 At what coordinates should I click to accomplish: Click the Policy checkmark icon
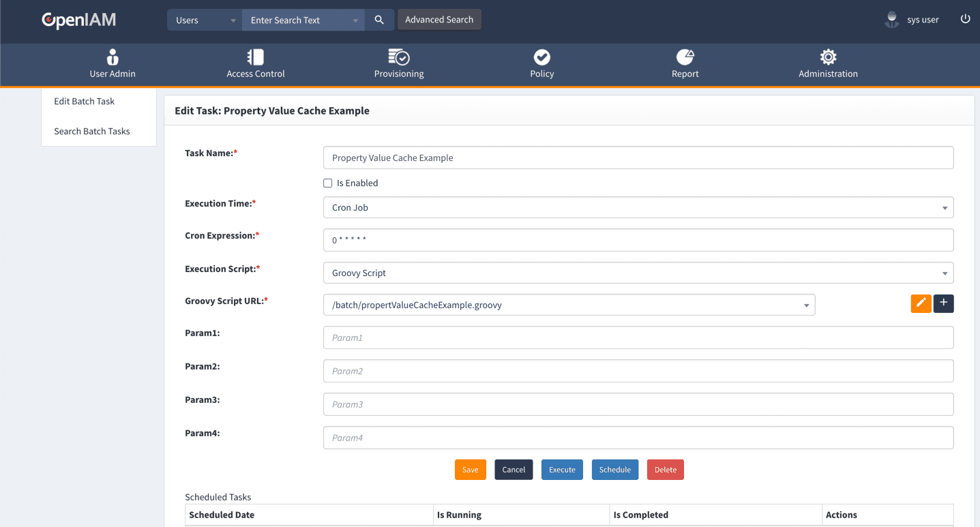(542, 57)
